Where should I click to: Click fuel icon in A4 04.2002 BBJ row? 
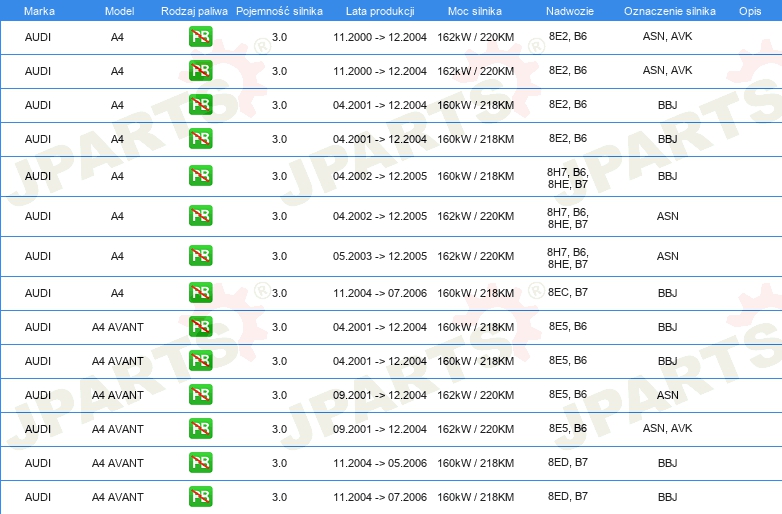pos(200,176)
